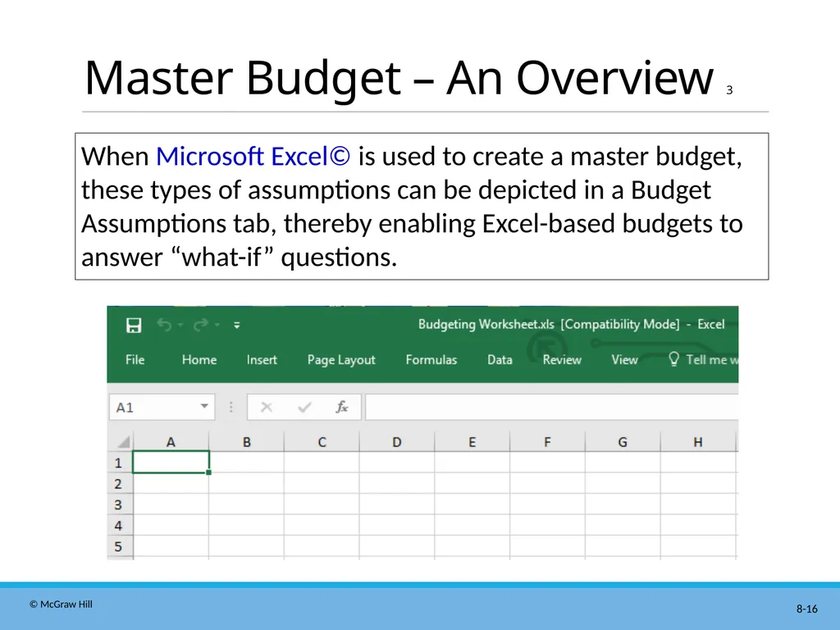The image size is (840, 630).
Task: Click the Undo arrow icon
Action: [164, 325]
